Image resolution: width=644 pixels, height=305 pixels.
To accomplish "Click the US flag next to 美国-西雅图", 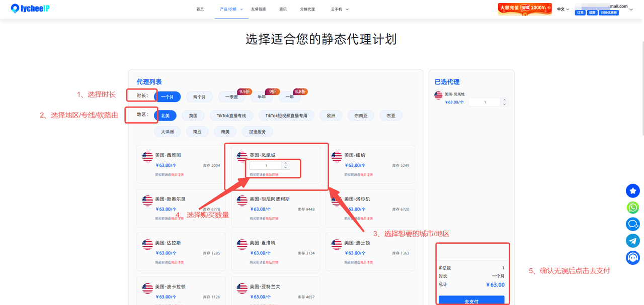I will pos(147,157).
